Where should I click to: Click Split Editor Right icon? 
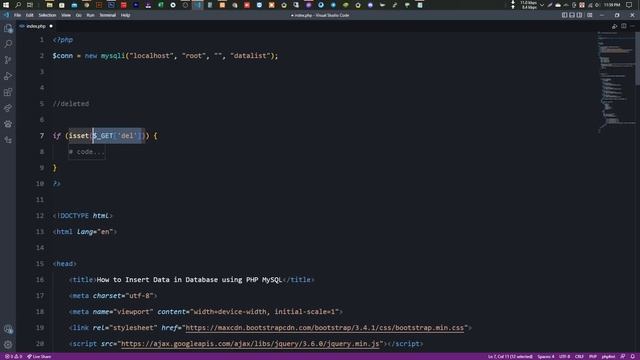click(624, 26)
